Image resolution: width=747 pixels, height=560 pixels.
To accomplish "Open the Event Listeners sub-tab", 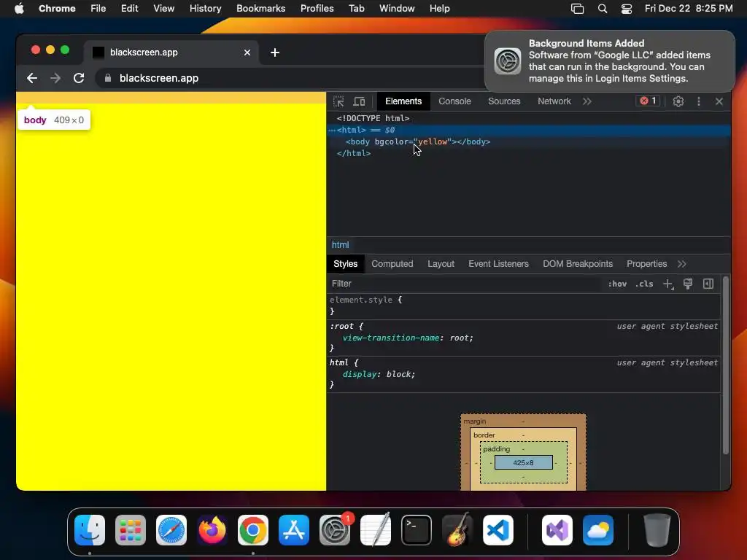I will click(x=498, y=264).
